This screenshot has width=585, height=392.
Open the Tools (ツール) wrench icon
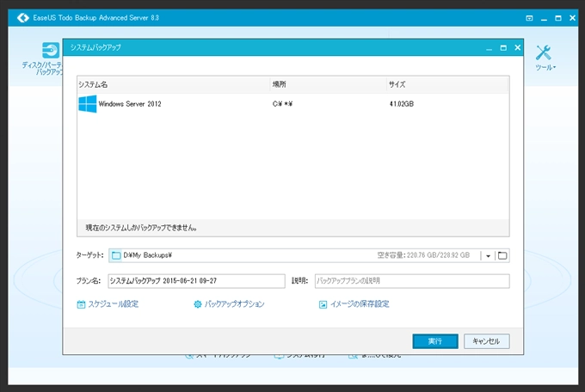[x=544, y=52]
